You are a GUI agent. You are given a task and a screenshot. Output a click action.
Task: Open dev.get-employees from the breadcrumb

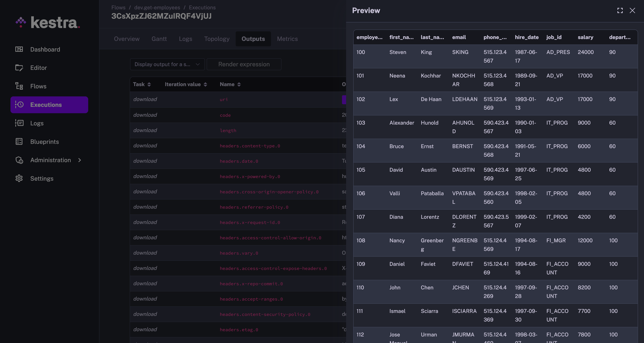(x=157, y=7)
